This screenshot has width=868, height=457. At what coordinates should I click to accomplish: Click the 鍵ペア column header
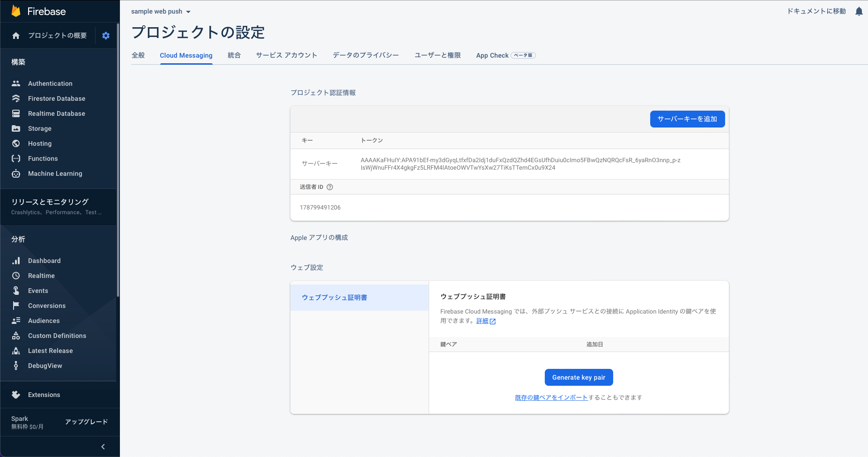(x=448, y=345)
